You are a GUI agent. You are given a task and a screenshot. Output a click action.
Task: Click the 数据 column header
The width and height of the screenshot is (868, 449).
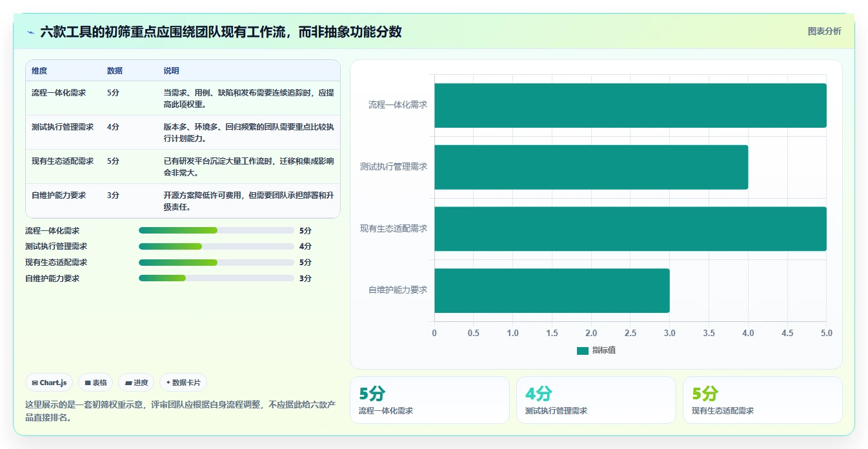tap(115, 71)
